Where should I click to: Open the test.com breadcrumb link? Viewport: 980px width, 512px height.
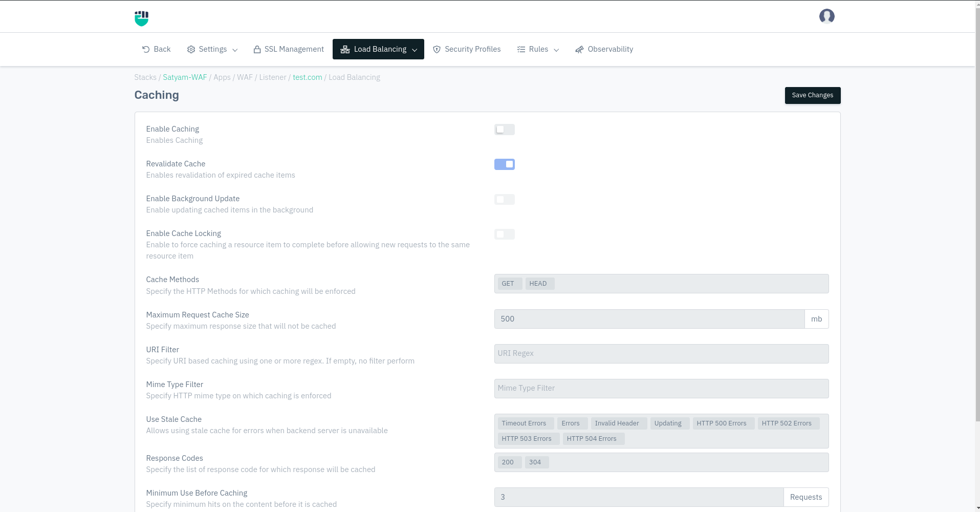tap(308, 77)
